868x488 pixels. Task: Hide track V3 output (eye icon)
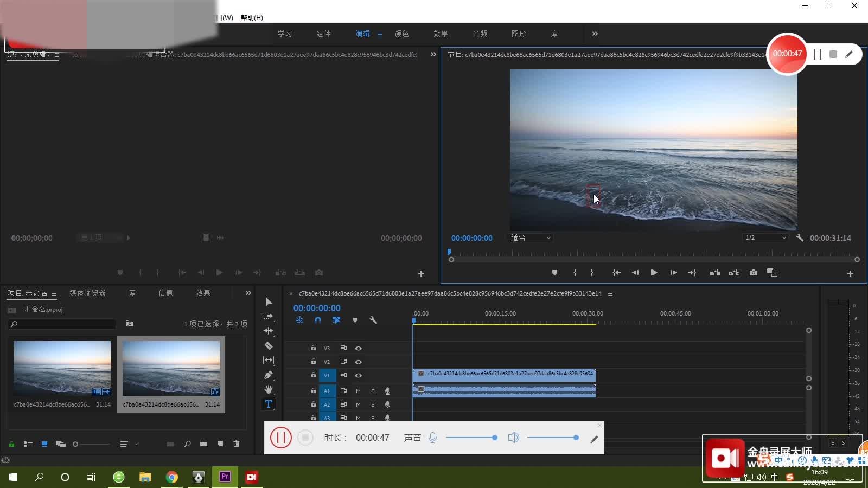click(x=358, y=348)
